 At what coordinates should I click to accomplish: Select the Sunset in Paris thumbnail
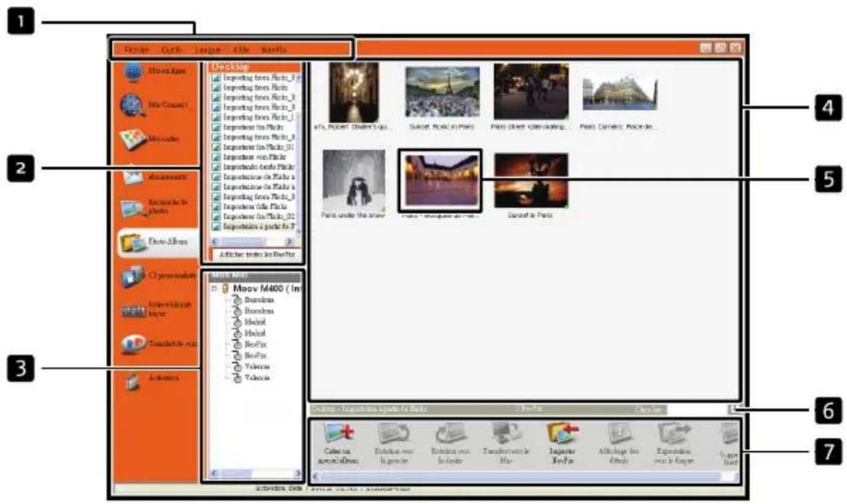coord(531,185)
